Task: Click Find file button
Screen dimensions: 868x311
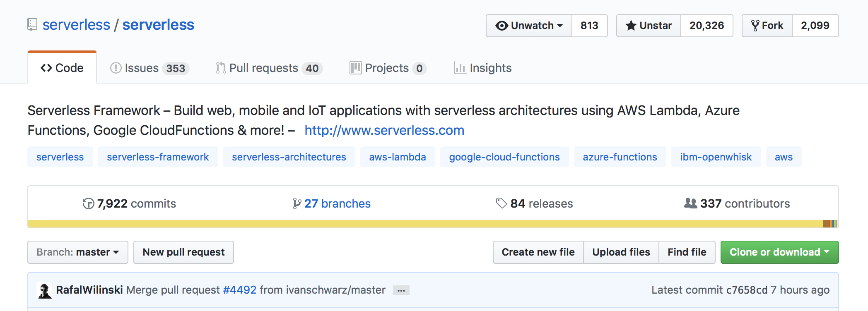Action: tap(687, 252)
